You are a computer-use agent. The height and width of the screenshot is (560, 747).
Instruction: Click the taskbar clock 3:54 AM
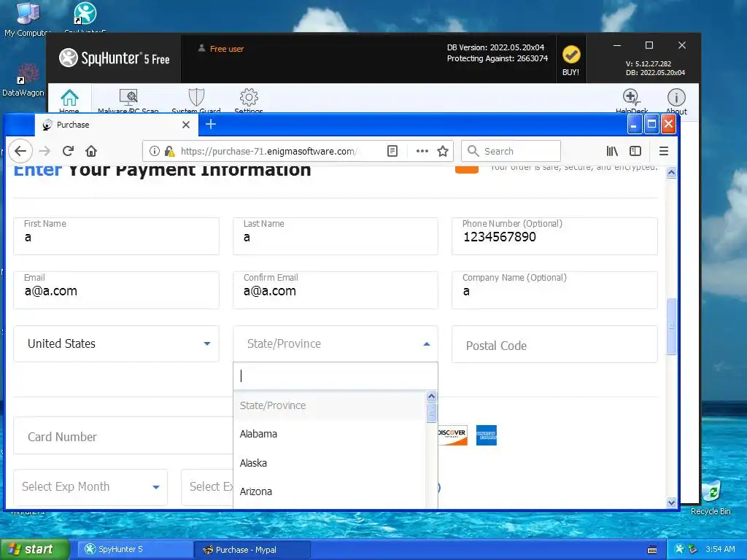point(720,549)
